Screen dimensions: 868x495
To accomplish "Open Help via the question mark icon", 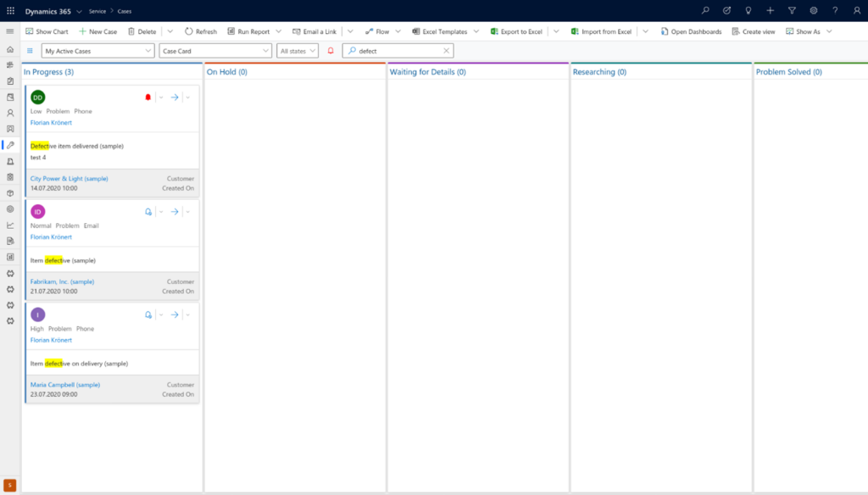I will pyautogui.click(x=835, y=11).
